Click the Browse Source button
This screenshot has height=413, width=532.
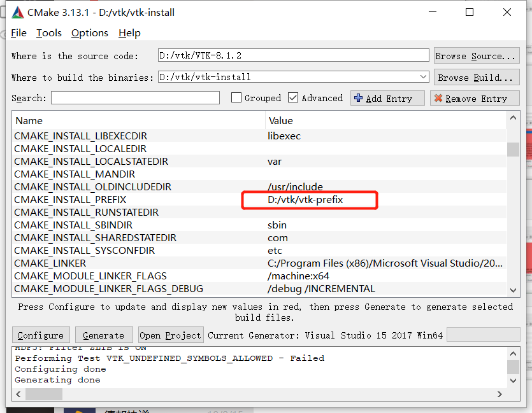tap(476, 55)
